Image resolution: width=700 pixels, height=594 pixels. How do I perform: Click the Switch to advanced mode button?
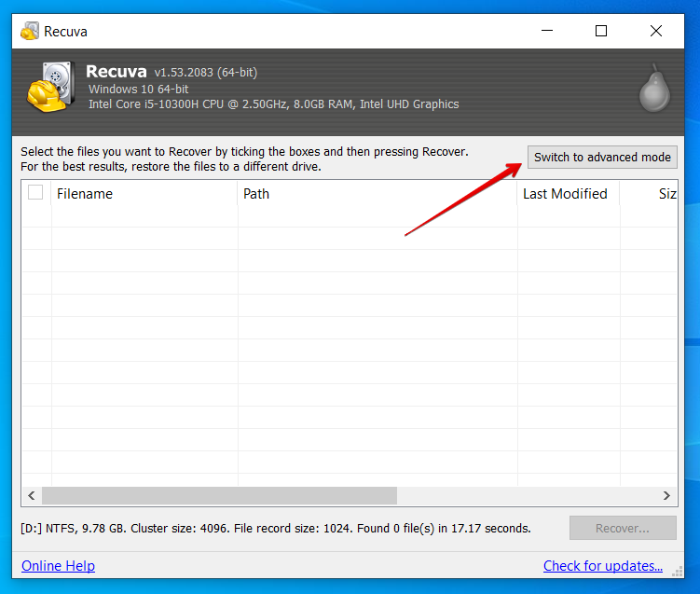602,158
